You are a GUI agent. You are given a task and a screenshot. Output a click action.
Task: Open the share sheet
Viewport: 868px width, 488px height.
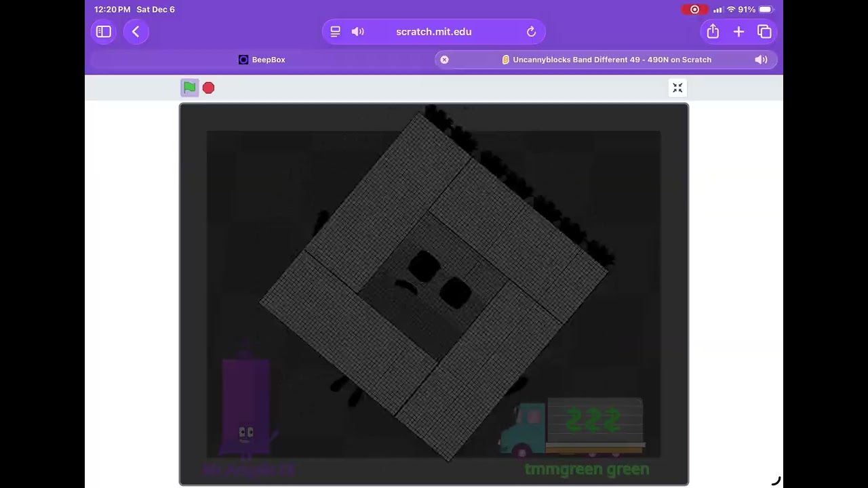713,31
